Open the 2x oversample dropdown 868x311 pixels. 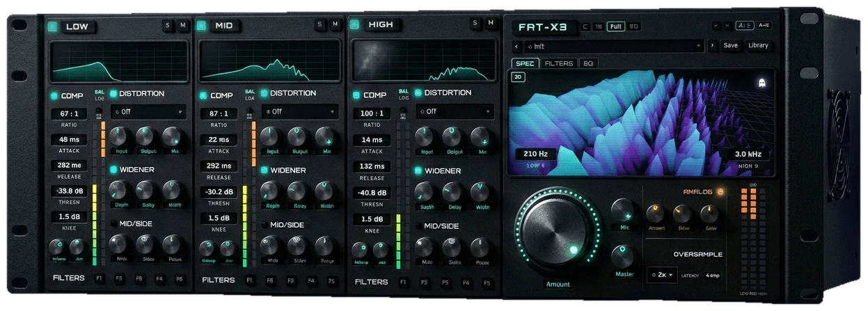(662, 275)
